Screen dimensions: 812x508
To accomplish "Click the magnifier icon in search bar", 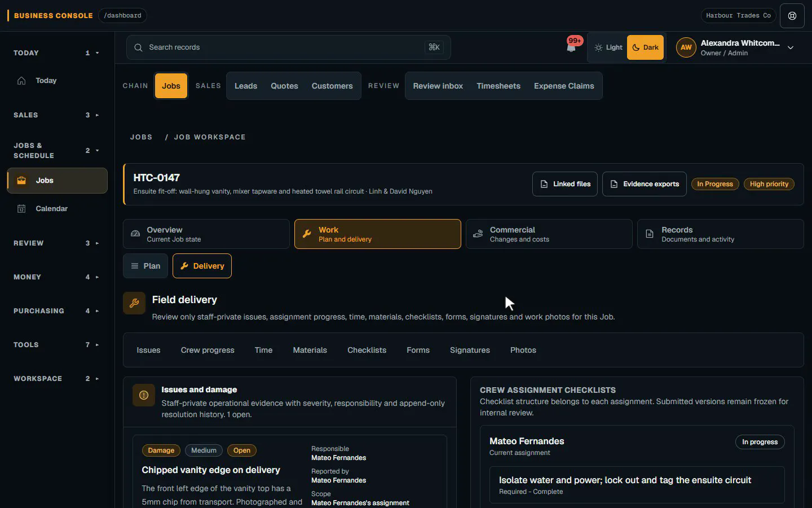I will click(x=138, y=47).
